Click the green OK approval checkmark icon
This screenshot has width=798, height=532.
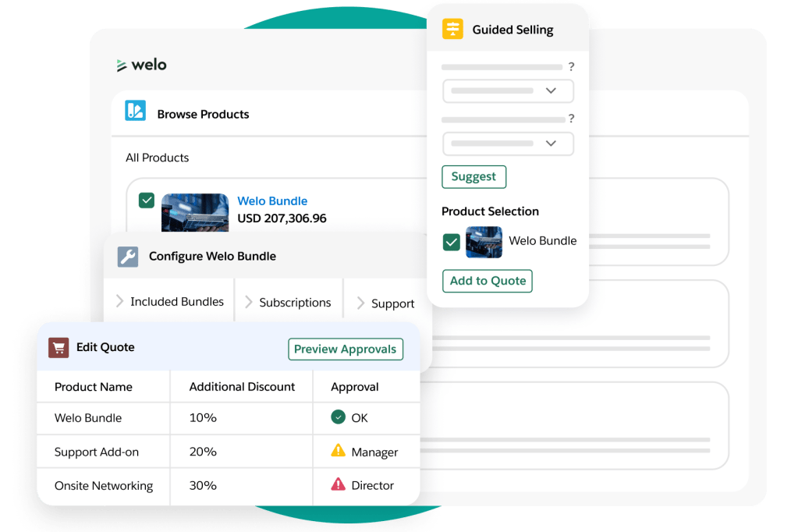pyautogui.click(x=338, y=417)
